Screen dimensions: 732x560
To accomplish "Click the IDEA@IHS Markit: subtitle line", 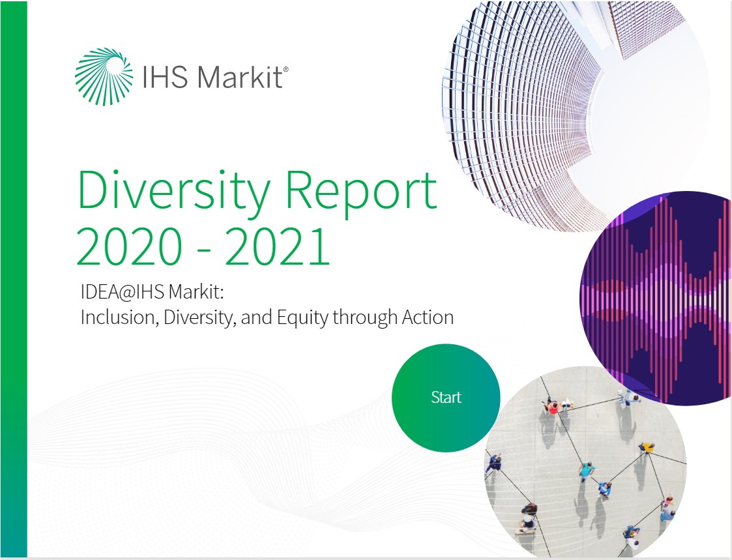I will click(153, 292).
